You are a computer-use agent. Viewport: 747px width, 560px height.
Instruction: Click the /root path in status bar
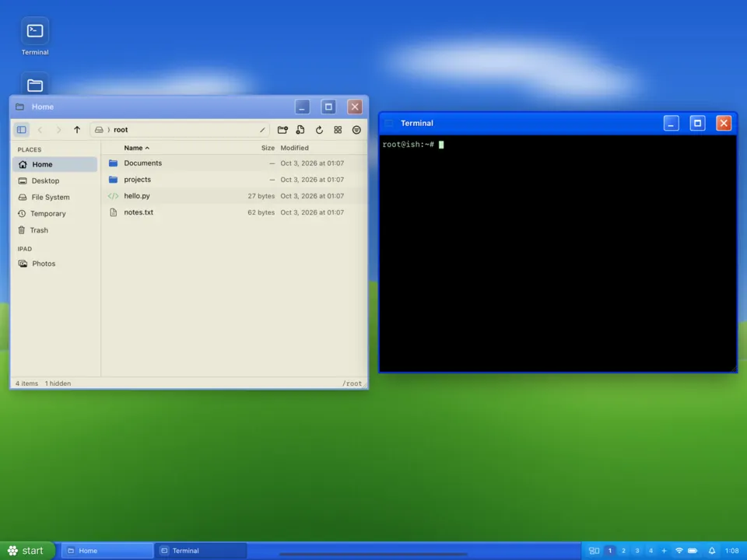(x=352, y=383)
